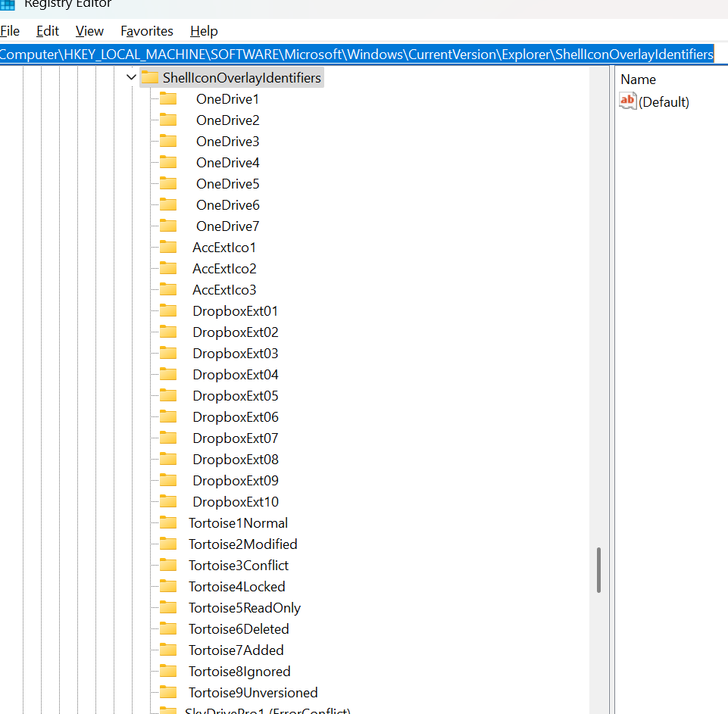Click the Tortoise9Unversioned folder icon

pos(168,693)
